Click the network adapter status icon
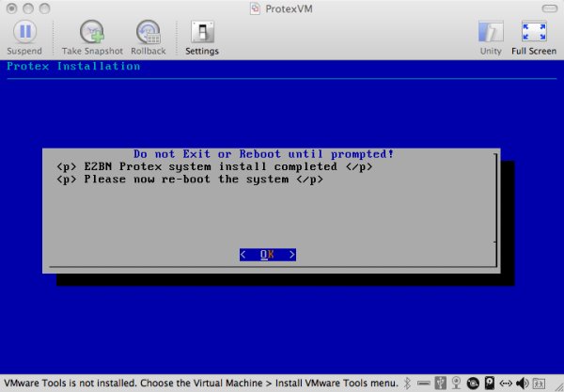 click(x=506, y=384)
